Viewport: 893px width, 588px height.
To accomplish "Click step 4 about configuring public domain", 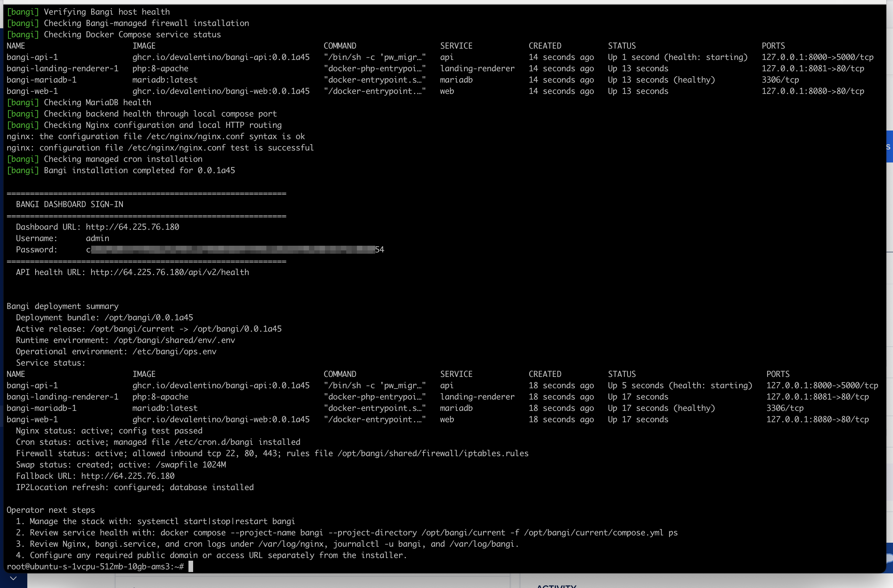I will [211, 555].
